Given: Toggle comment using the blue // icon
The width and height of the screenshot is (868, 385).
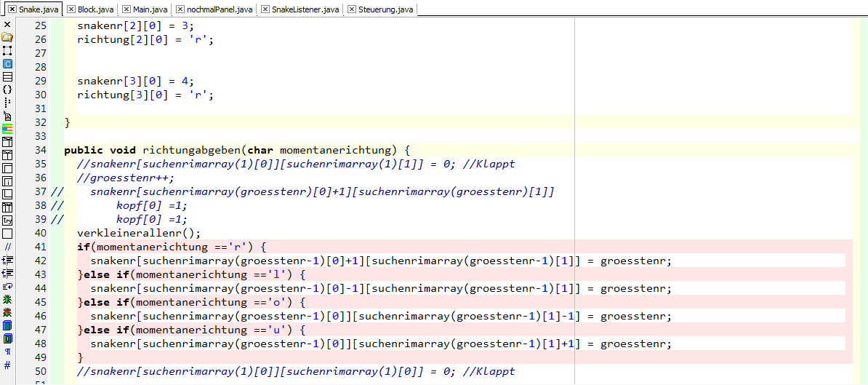Looking at the screenshot, I should click(x=7, y=247).
